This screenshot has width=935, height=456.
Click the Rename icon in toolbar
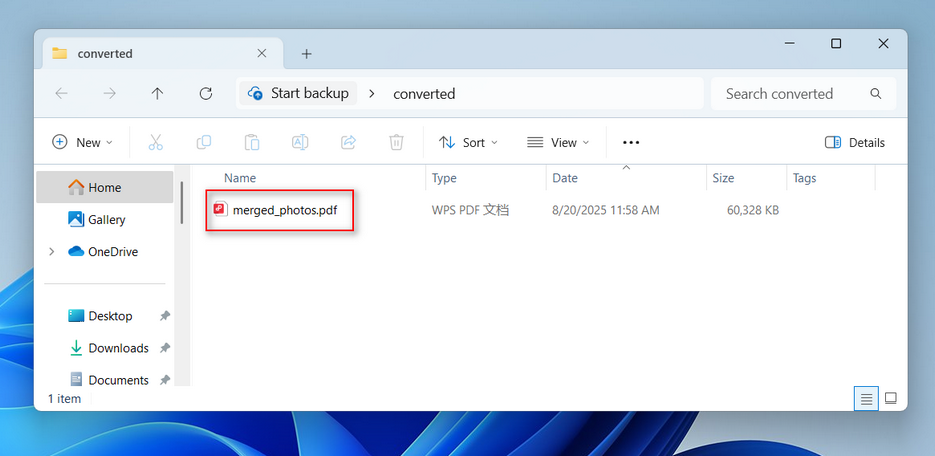pos(300,142)
